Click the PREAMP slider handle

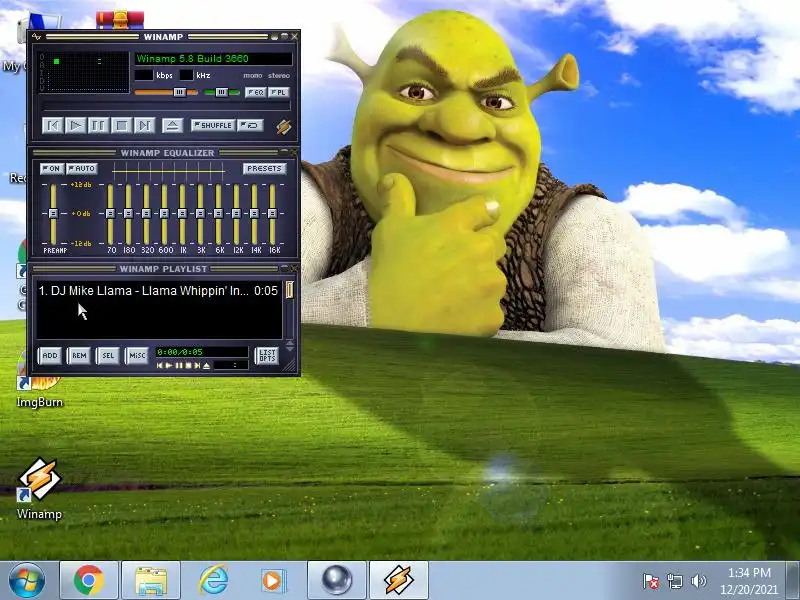(x=53, y=213)
